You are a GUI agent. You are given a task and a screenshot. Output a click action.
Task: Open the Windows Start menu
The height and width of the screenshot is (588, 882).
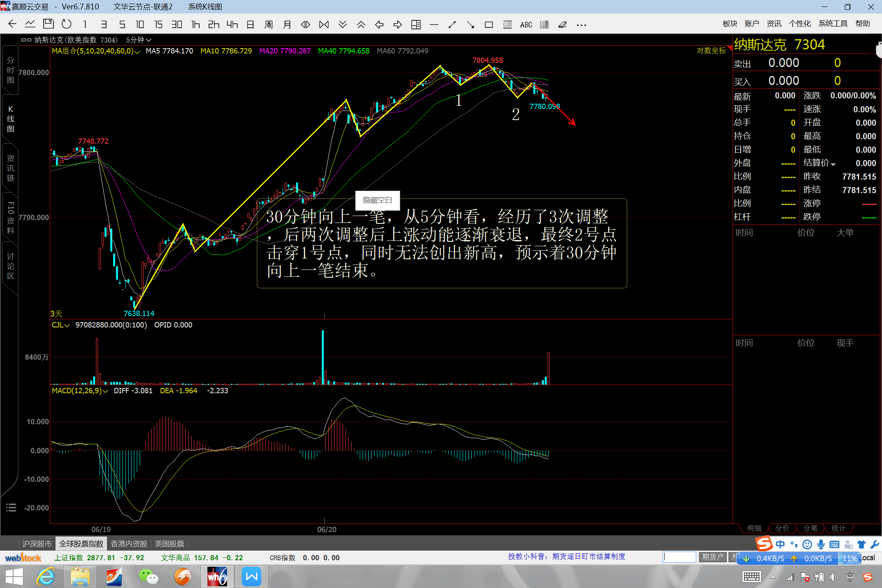14,577
